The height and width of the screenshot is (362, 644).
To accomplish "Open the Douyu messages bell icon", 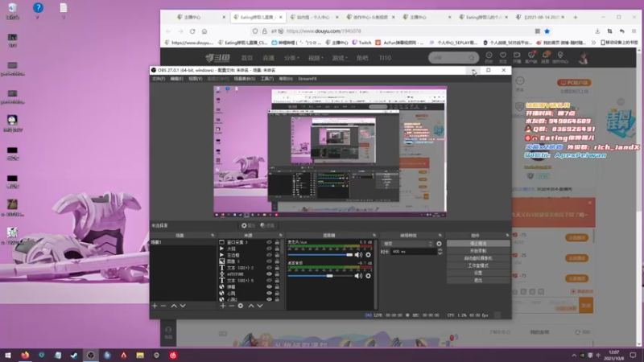I will (x=545, y=57).
